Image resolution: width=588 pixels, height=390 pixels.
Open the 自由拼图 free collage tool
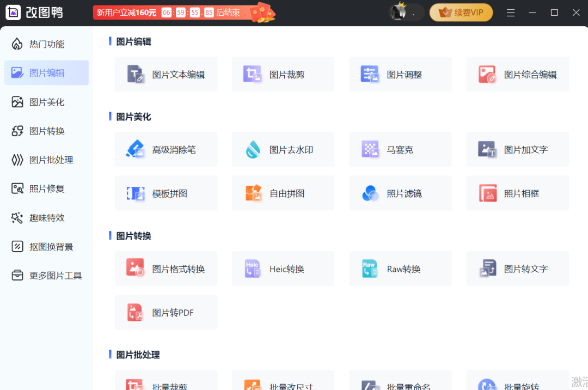click(283, 193)
